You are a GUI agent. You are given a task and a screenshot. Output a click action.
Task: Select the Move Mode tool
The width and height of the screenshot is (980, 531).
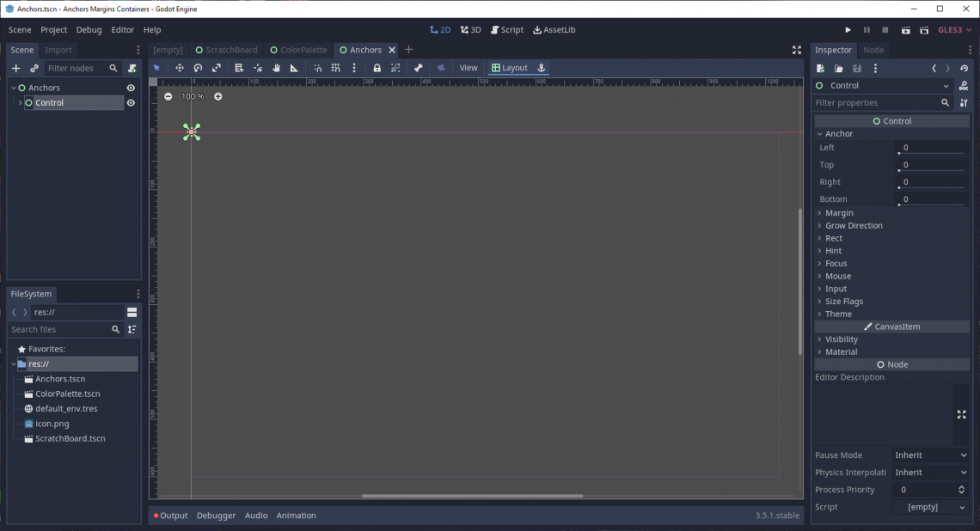click(179, 68)
